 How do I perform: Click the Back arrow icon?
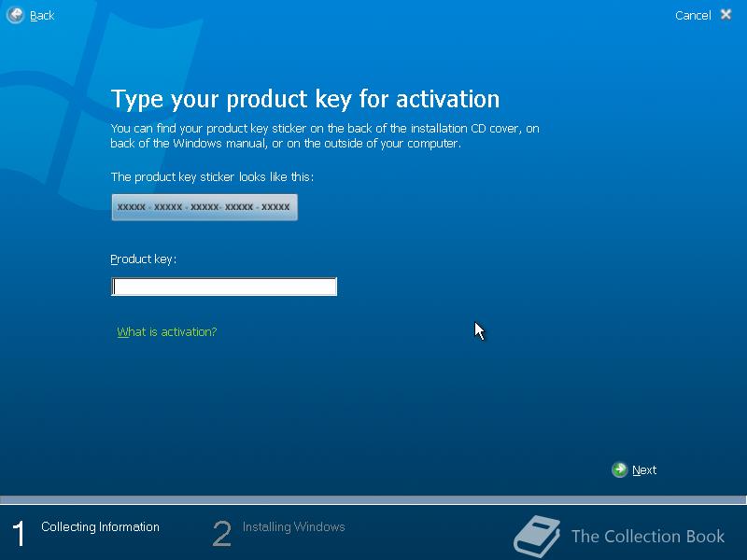15,15
